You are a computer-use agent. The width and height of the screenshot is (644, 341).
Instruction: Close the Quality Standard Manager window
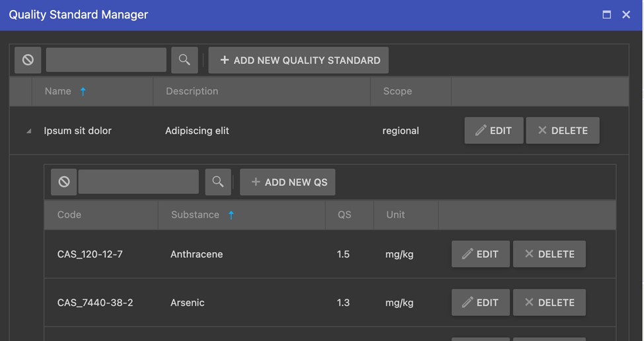point(626,15)
